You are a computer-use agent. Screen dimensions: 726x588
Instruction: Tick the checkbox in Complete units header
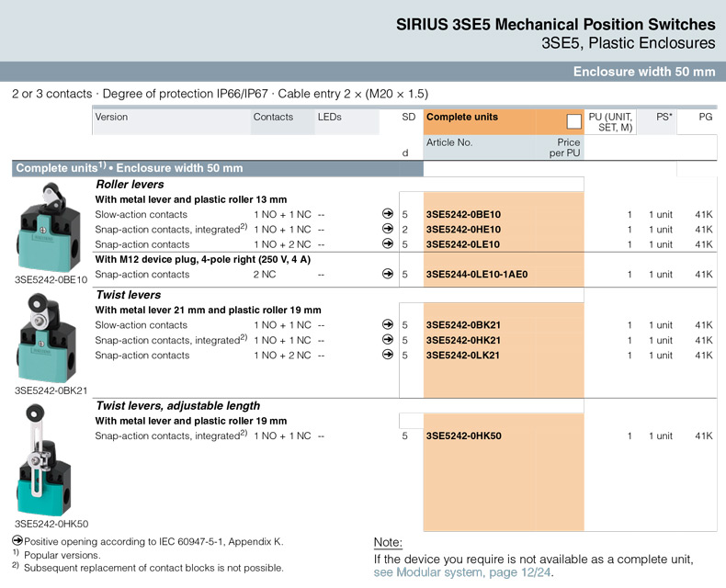tap(574, 121)
